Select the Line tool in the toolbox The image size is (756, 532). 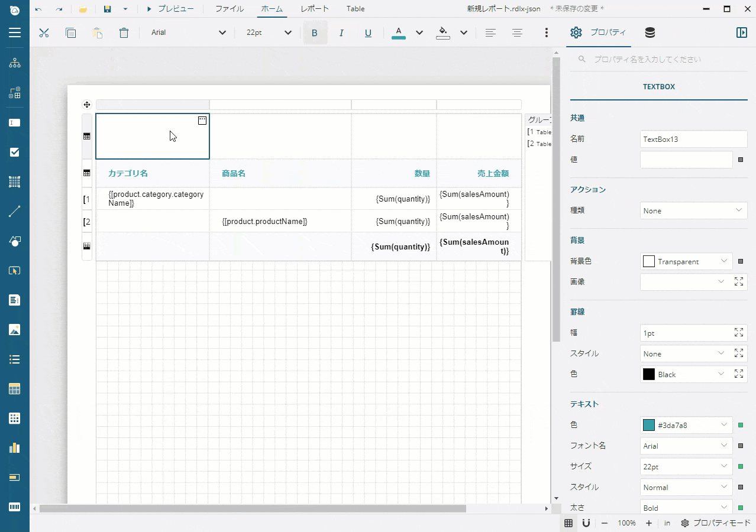[x=14, y=211]
